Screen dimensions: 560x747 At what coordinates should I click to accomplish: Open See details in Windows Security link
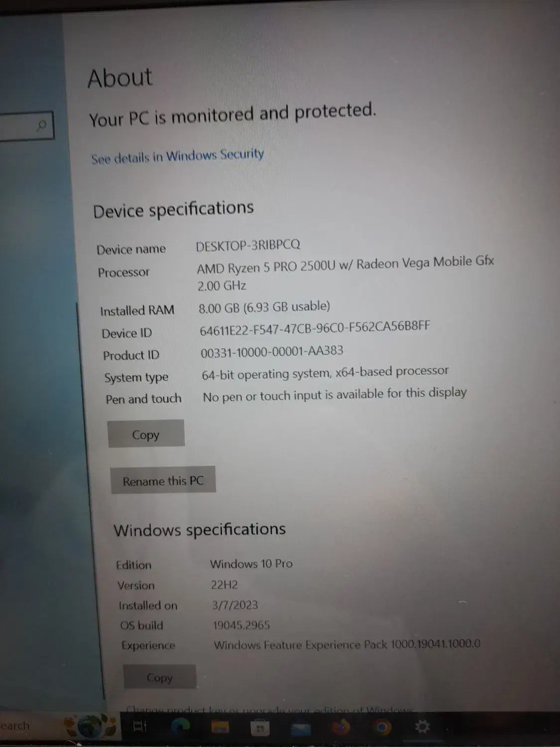177,156
